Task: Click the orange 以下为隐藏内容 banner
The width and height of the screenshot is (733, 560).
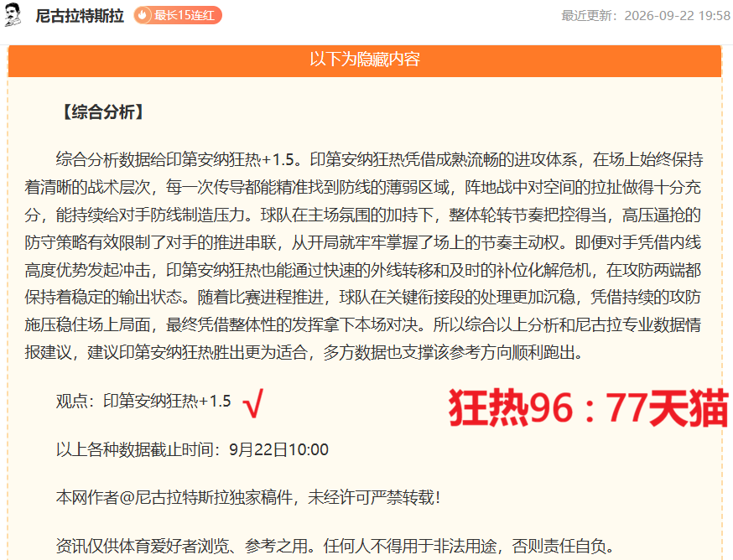Action: click(365, 60)
